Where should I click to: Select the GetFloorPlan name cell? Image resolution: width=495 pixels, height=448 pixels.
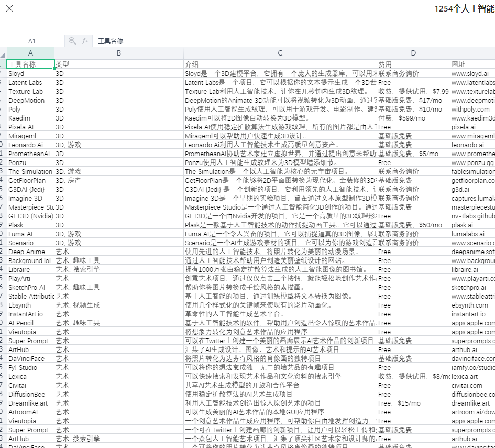pyautogui.click(x=30, y=181)
